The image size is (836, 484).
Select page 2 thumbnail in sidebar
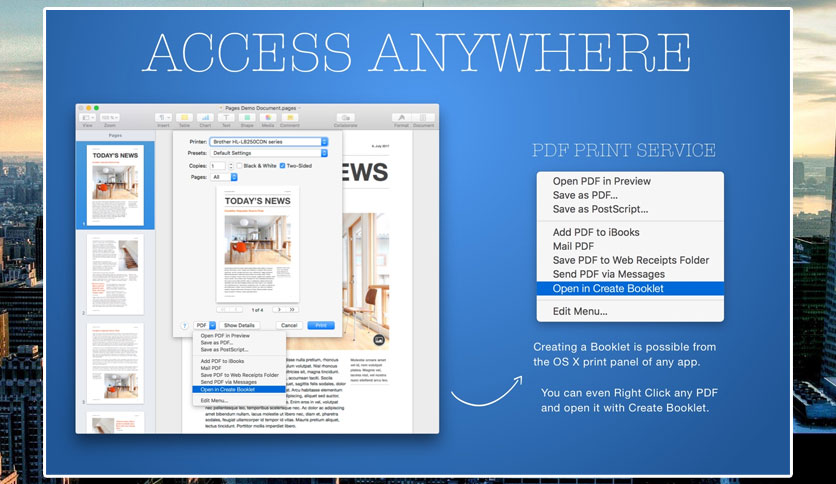click(x=115, y=275)
